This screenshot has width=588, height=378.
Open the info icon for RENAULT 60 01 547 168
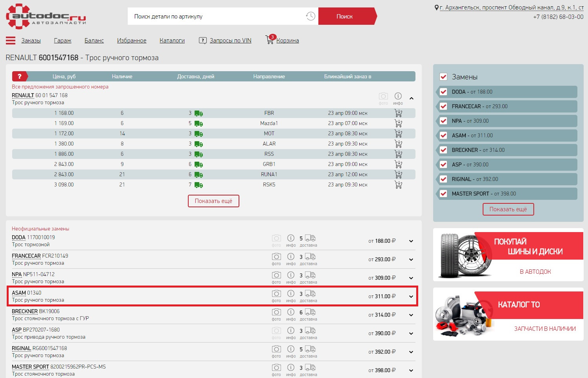(x=398, y=98)
